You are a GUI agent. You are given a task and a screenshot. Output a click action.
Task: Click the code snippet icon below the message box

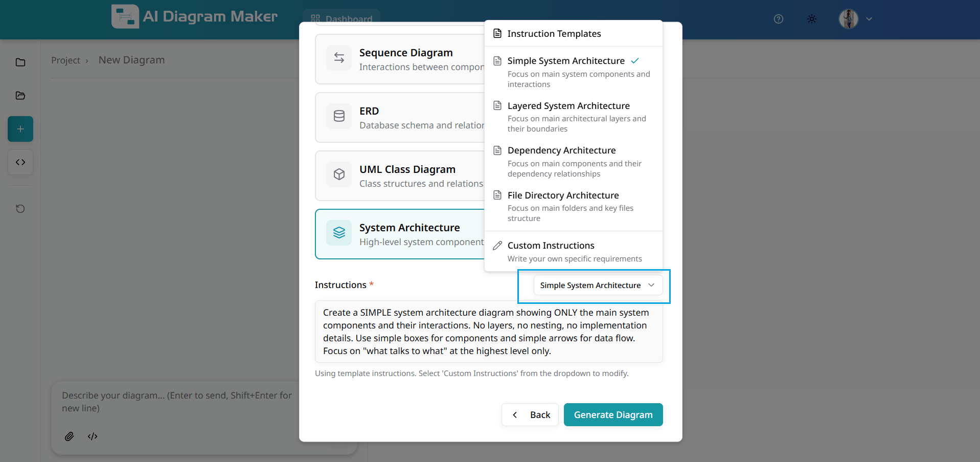93,436
